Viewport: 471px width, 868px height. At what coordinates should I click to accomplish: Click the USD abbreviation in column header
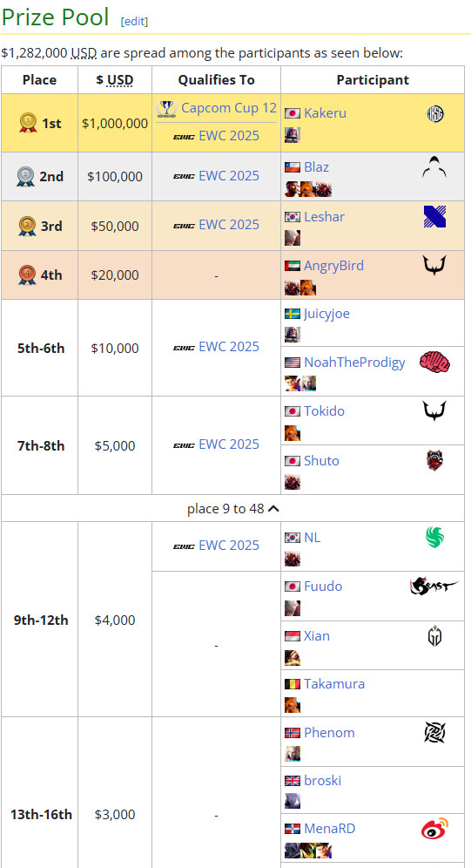(x=120, y=80)
